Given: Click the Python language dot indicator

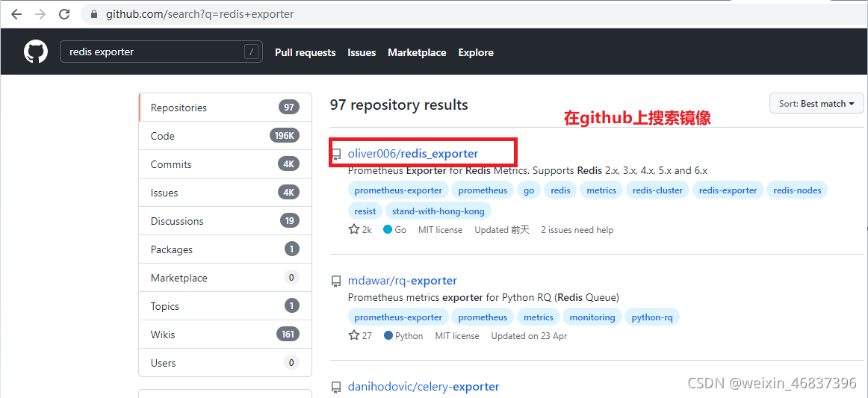Looking at the screenshot, I should [388, 335].
